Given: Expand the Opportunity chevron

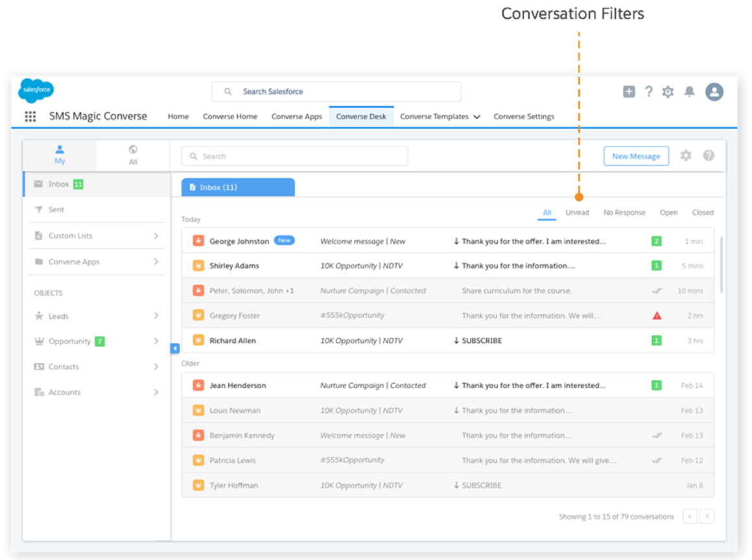Looking at the screenshot, I should pyautogui.click(x=156, y=341).
